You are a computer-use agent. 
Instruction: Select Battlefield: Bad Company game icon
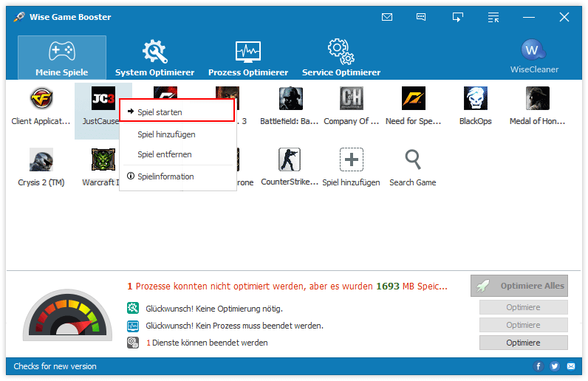point(290,98)
